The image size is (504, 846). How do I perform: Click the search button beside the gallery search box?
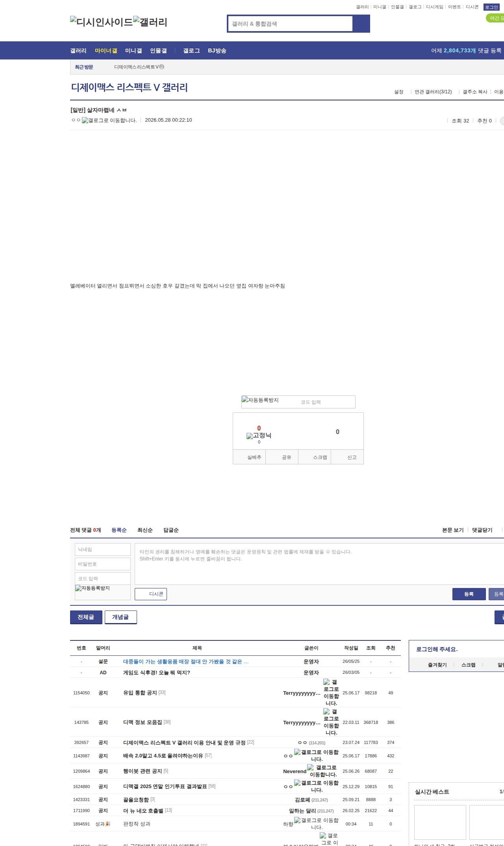361,24
